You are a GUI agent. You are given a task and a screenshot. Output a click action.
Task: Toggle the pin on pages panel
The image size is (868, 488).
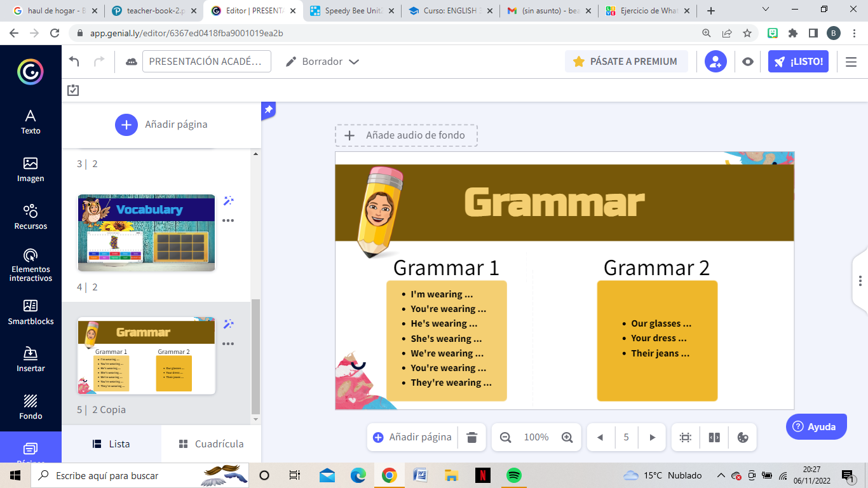click(x=268, y=110)
